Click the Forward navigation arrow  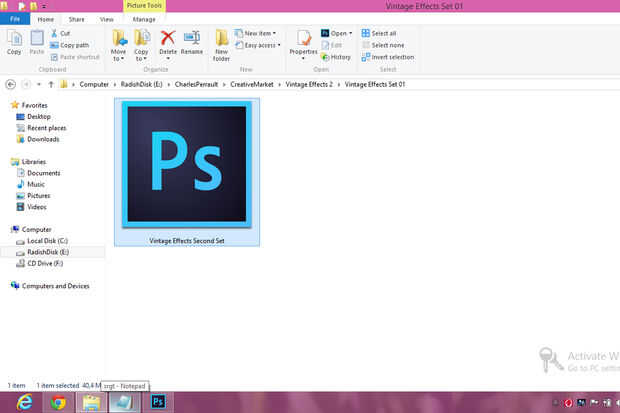[26, 84]
